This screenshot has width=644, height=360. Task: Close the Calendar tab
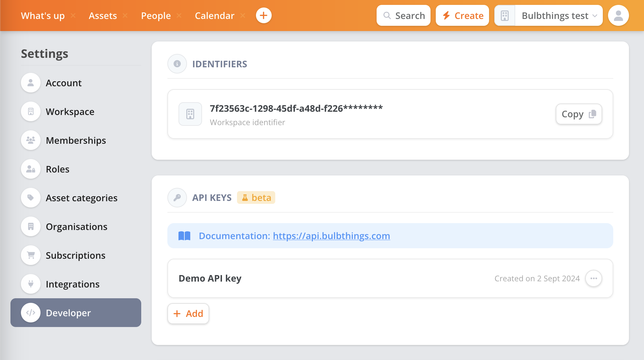pyautogui.click(x=243, y=16)
